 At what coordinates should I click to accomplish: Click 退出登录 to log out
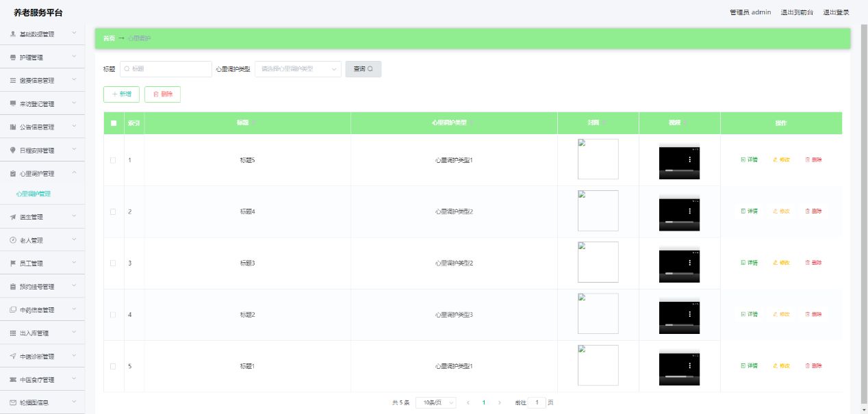836,12
